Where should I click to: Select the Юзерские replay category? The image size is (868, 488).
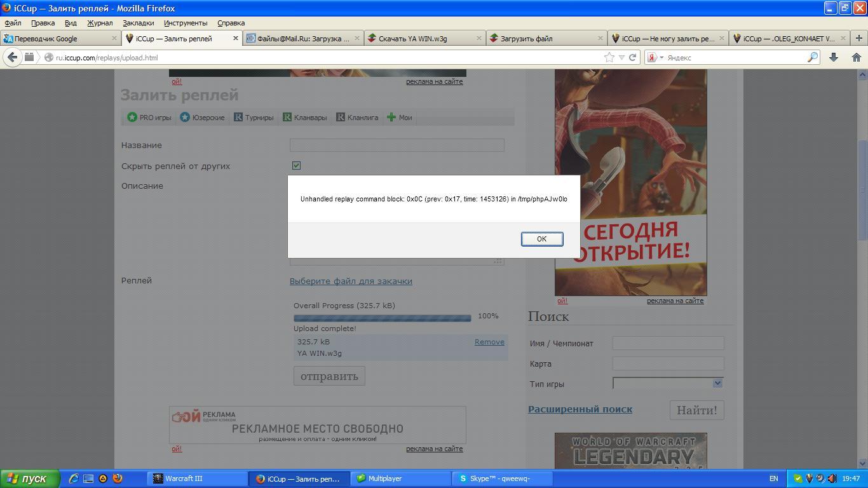point(202,118)
